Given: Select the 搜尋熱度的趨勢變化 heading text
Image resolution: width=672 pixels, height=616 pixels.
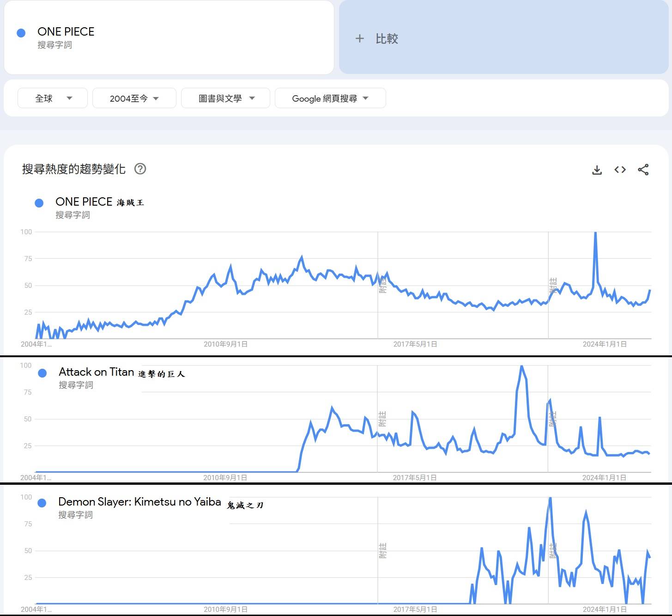Looking at the screenshot, I should [74, 169].
